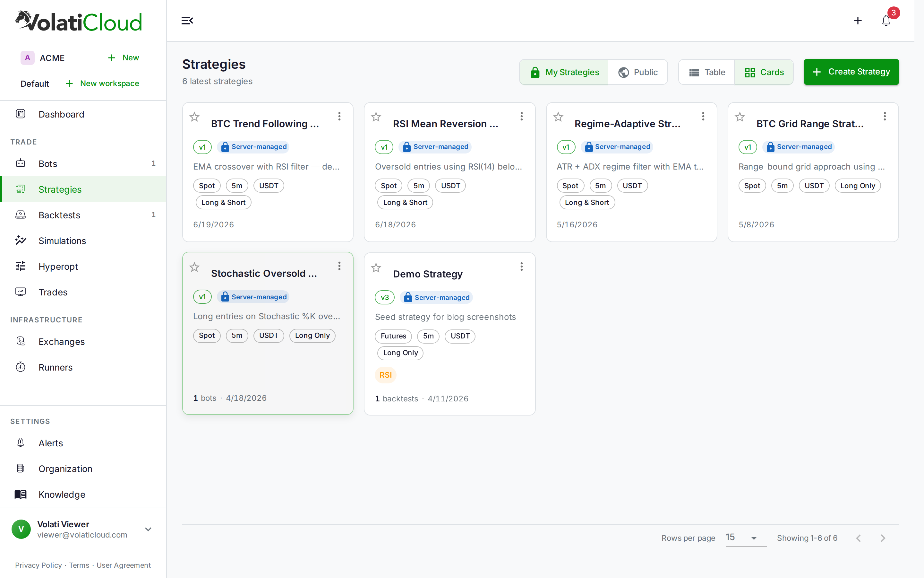Open Backtests section

pos(83,215)
